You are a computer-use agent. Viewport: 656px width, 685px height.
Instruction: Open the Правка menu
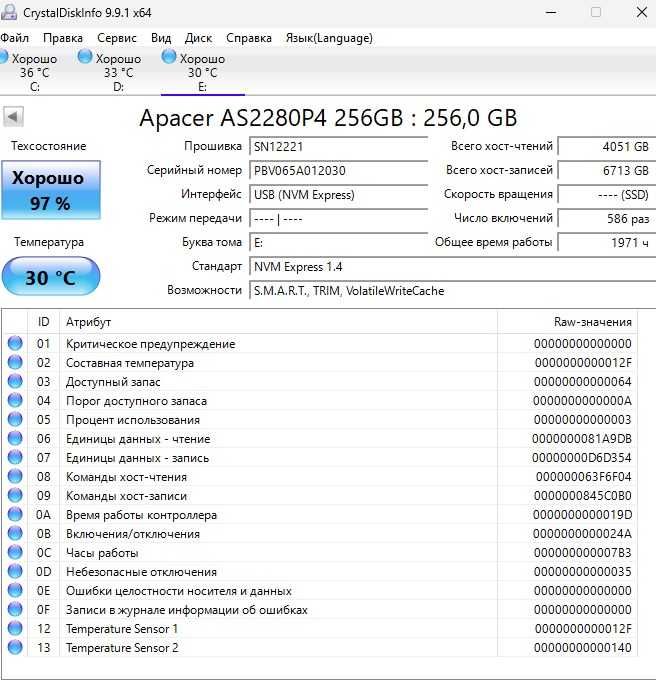point(63,38)
